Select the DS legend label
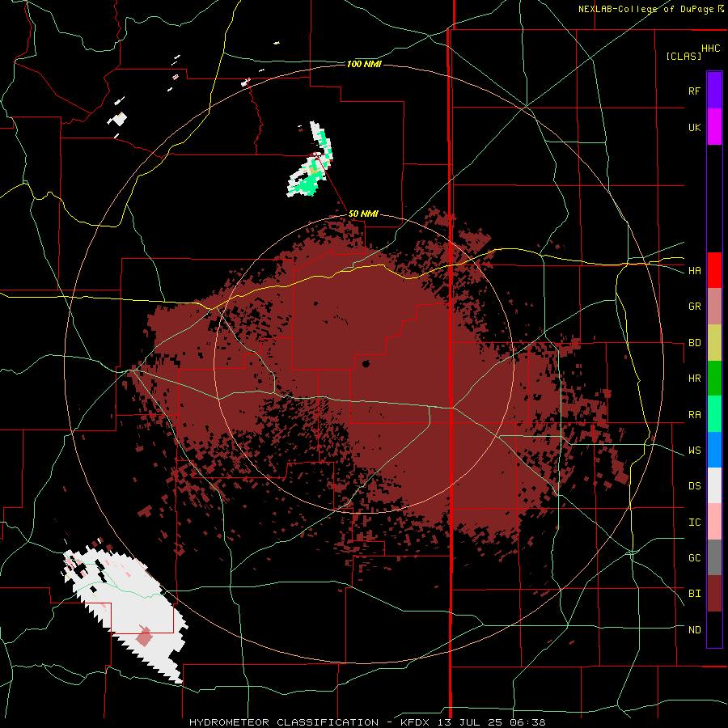Screen dimensions: 728x728 [x=694, y=486]
